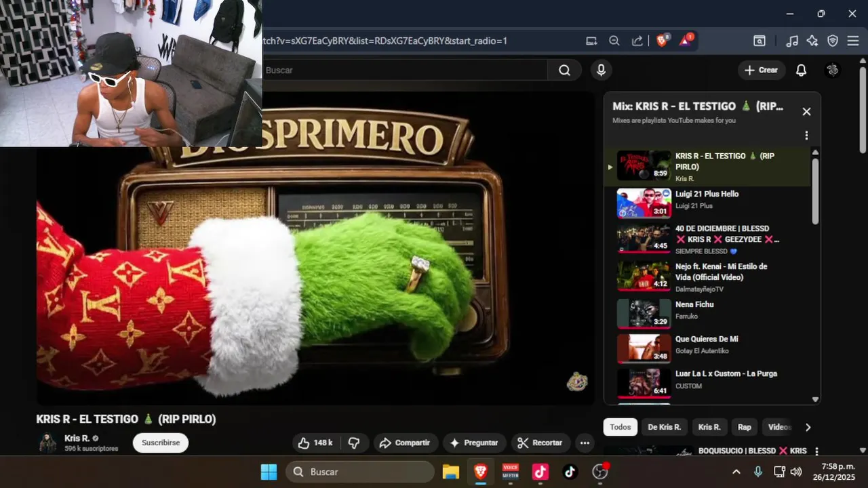This screenshot has width=868, height=488.
Task: Open the Mix playlist three-dot options menu
Action: [806, 136]
